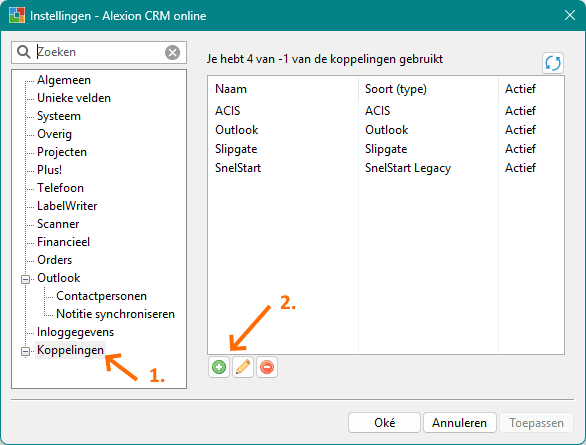Click the red remove connection icon
Image resolution: width=586 pixels, height=445 pixels.
267,367
